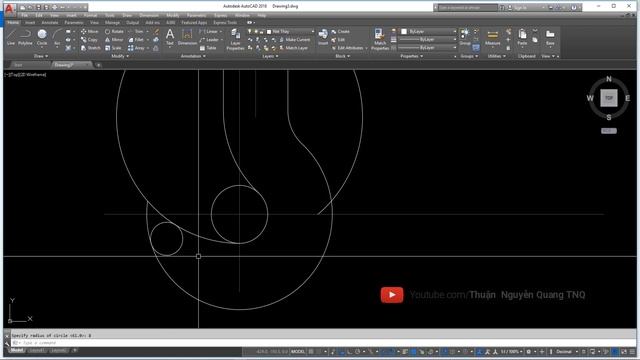Click Match Layer button
The width and height of the screenshot is (640, 360).
[293, 48]
